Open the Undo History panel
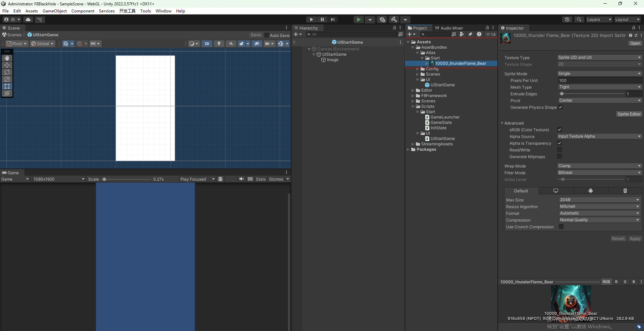 [x=567, y=19]
